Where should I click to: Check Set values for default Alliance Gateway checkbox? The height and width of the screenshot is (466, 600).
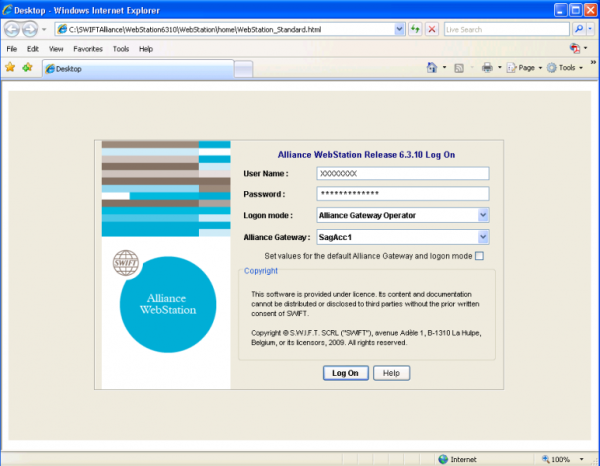pos(479,256)
